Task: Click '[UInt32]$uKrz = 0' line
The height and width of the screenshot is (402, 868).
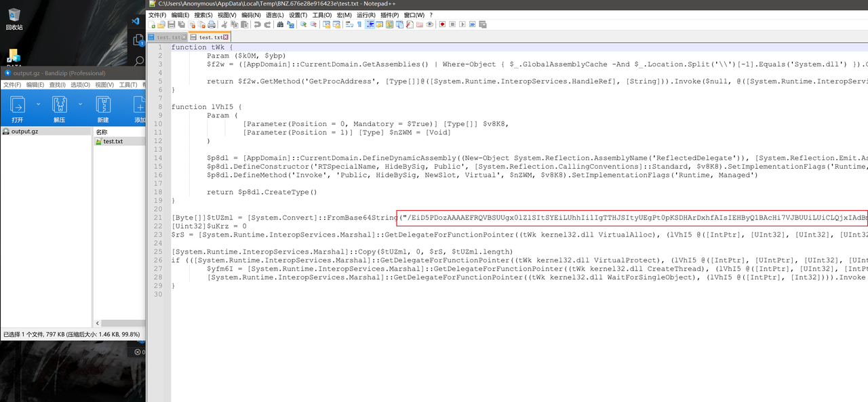Action: pos(209,226)
